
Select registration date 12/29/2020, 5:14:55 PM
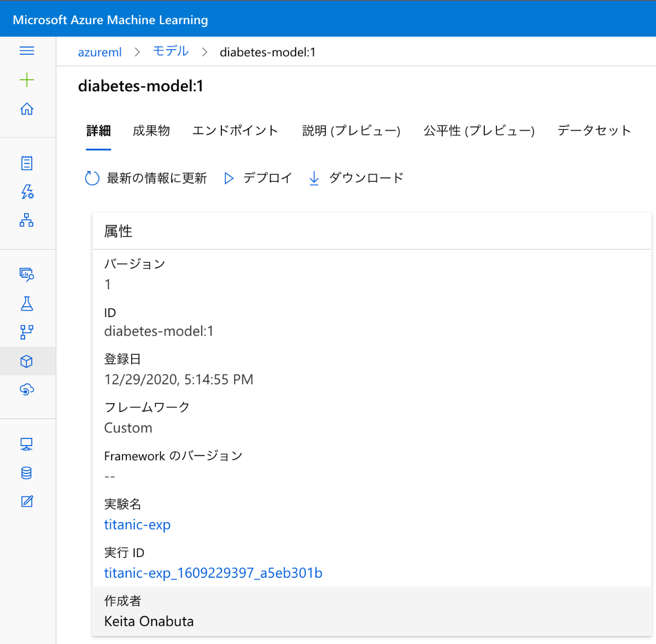click(x=179, y=379)
